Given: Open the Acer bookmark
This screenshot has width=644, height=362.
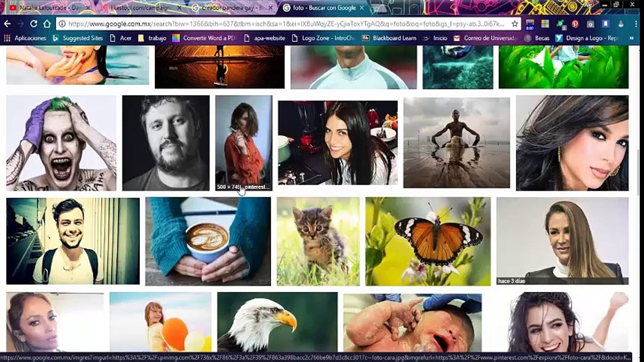Looking at the screenshot, I should tap(121, 38).
